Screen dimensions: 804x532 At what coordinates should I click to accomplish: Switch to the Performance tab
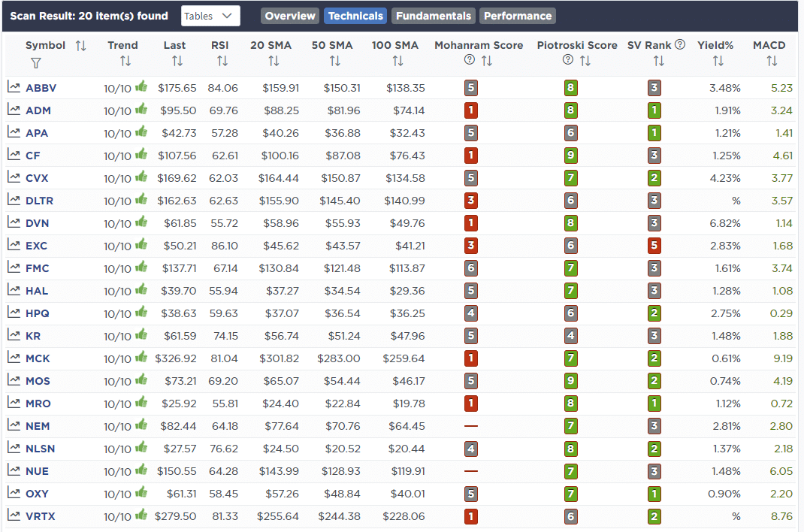pyautogui.click(x=518, y=16)
